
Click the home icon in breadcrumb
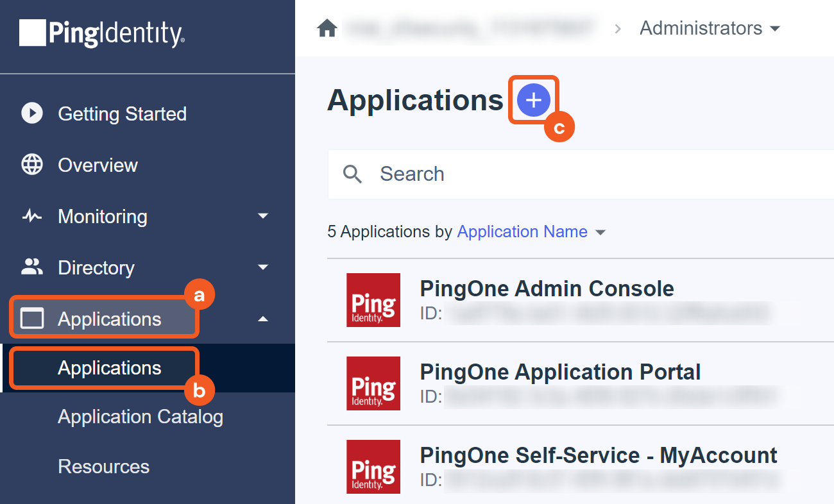point(327,29)
